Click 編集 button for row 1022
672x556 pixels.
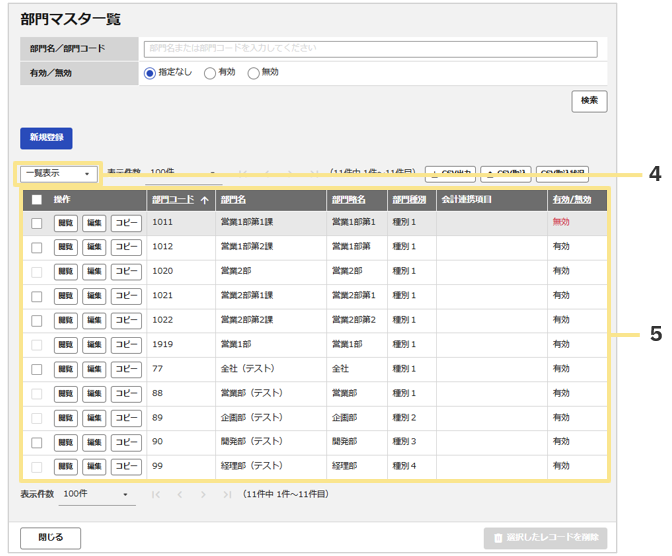tap(94, 321)
